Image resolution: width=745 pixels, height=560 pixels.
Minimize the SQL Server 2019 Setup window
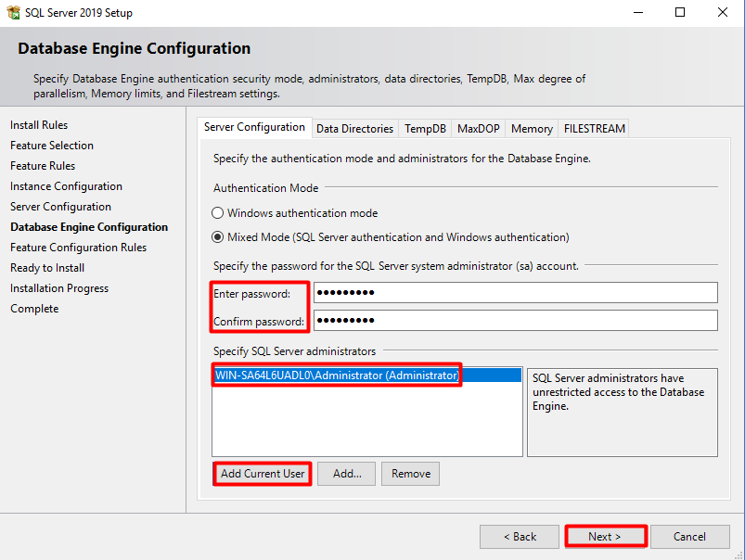pyautogui.click(x=638, y=12)
